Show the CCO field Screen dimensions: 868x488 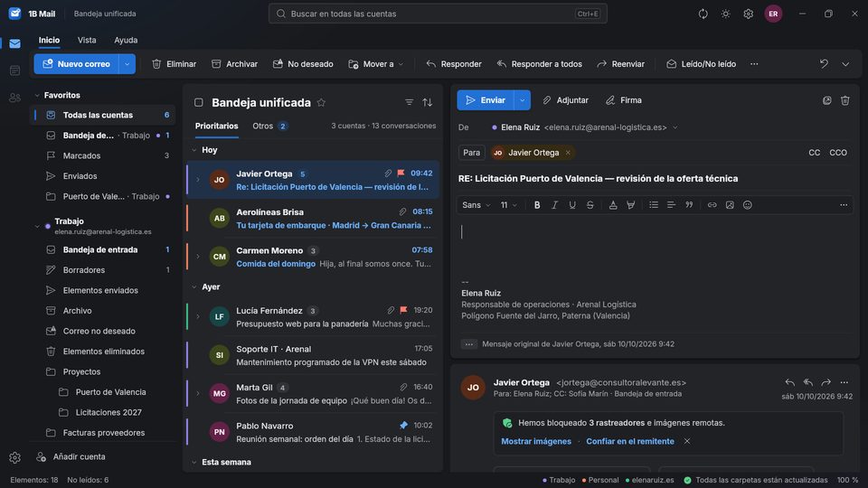point(837,153)
